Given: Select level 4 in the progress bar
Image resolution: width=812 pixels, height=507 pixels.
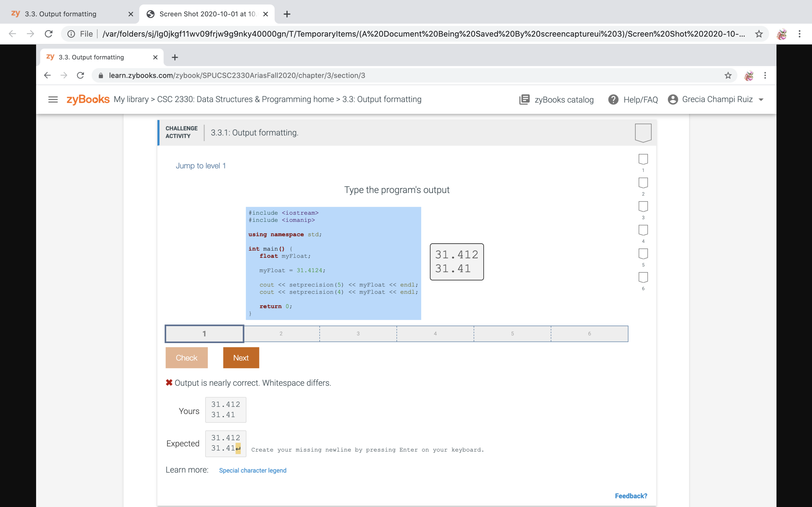Looking at the screenshot, I should click(435, 334).
